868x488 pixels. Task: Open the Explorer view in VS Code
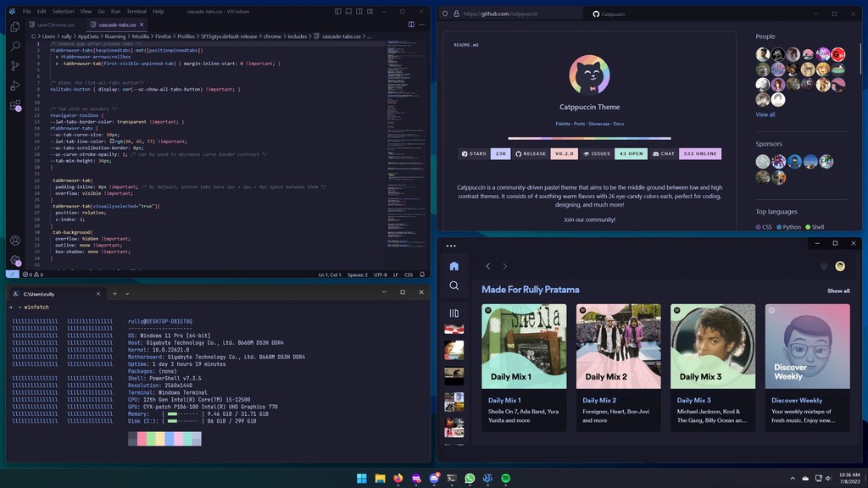(x=14, y=27)
